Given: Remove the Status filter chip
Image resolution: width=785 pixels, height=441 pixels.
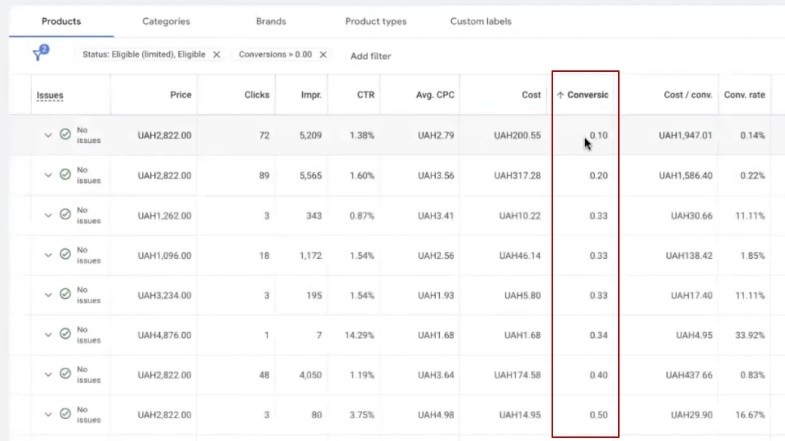Looking at the screenshot, I should point(216,55).
